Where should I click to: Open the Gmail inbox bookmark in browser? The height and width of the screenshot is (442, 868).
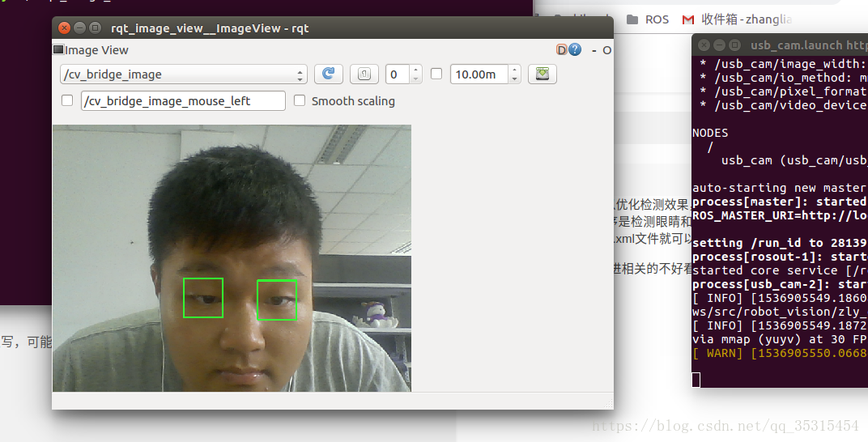(x=736, y=19)
